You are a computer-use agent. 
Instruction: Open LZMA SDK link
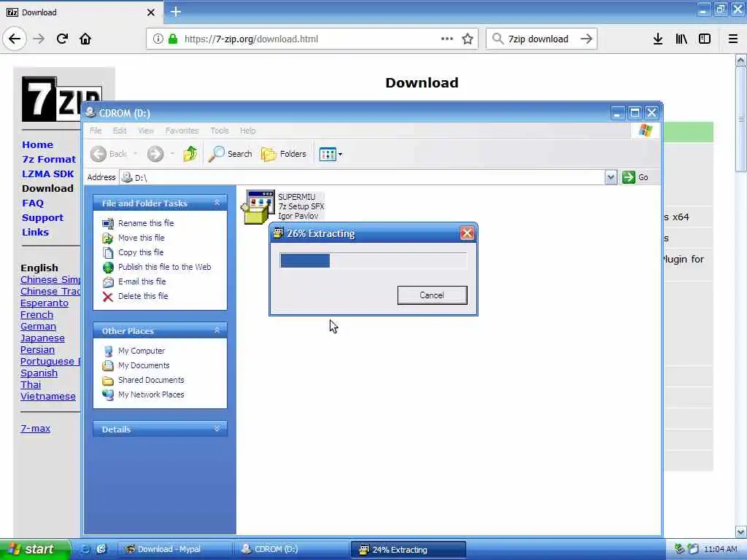click(x=47, y=174)
